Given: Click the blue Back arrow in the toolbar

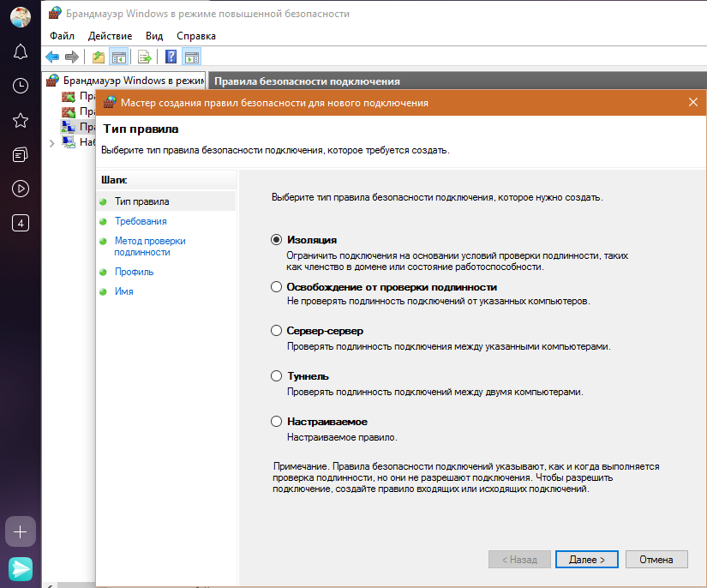Looking at the screenshot, I should tap(52, 57).
